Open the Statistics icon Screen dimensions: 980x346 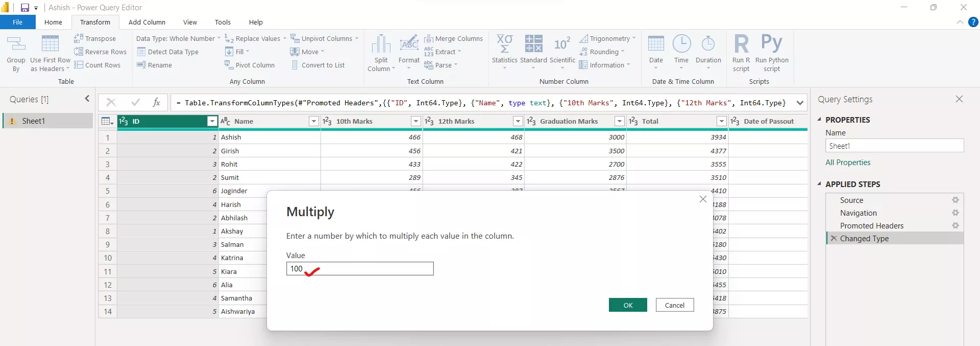(x=504, y=44)
